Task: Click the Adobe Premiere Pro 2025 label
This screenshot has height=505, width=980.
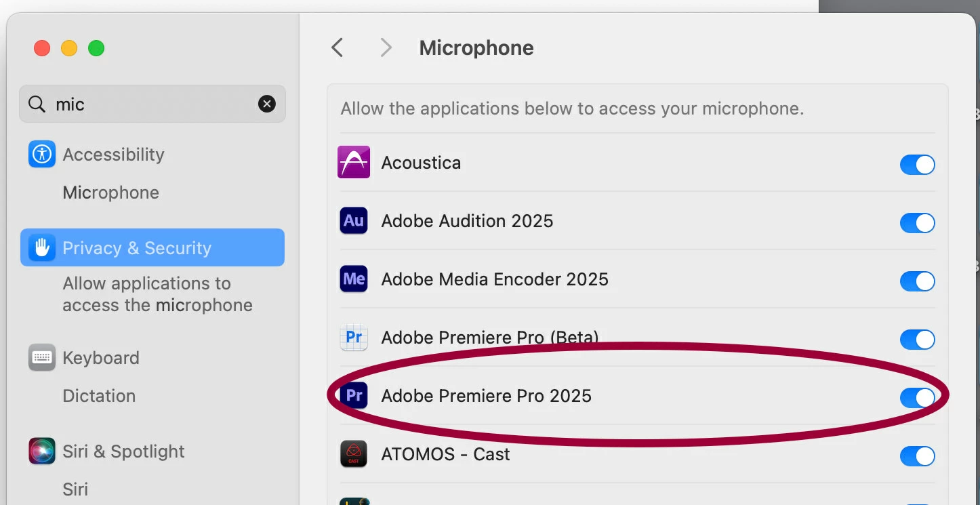Action: [x=486, y=396]
